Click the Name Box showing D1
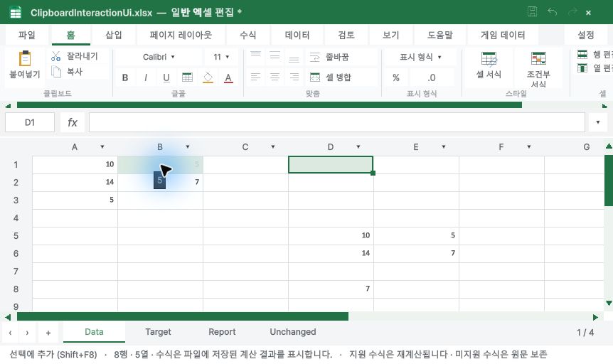This screenshot has width=613, height=364. (x=30, y=122)
